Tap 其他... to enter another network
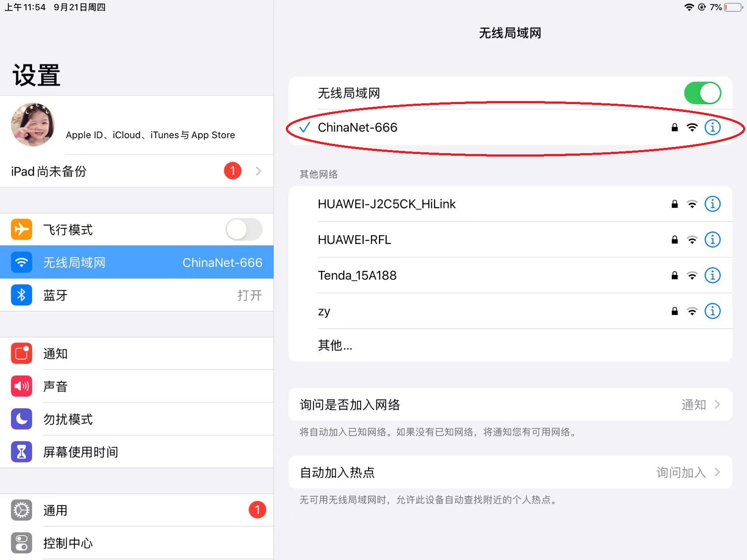This screenshot has height=560, width=747. (510, 345)
